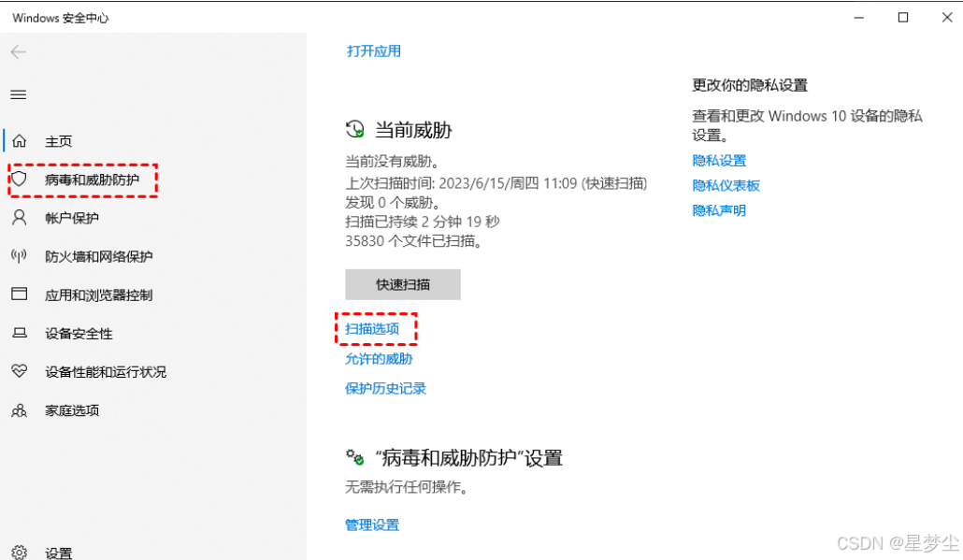963x560 pixels.
Task: Click the text 扫描已持续 2 分钟 19 秒
Action: 423,222
